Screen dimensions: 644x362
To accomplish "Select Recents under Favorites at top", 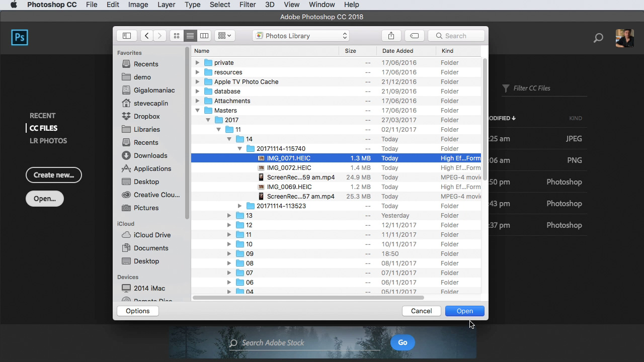I will [x=146, y=64].
